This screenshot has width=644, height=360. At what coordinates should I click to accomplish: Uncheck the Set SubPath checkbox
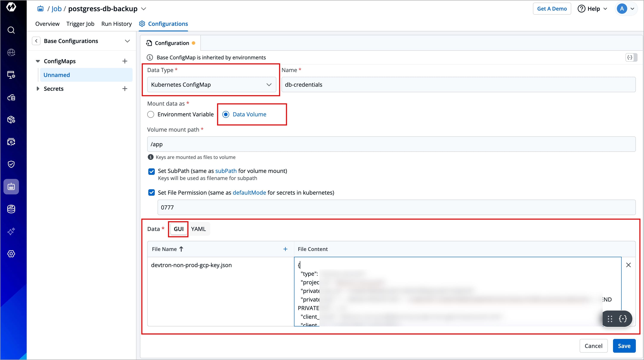point(152,171)
